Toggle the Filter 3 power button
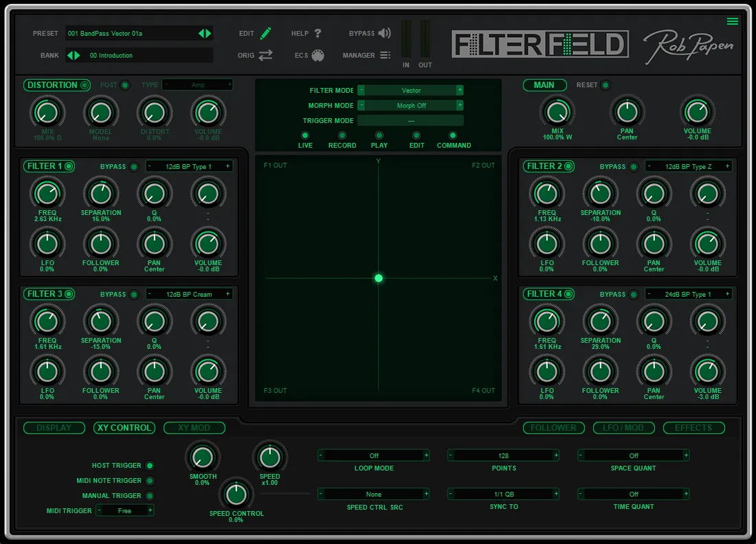Viewport: 756px width, 544px height. pyautogui.click(x=69, y=294)
